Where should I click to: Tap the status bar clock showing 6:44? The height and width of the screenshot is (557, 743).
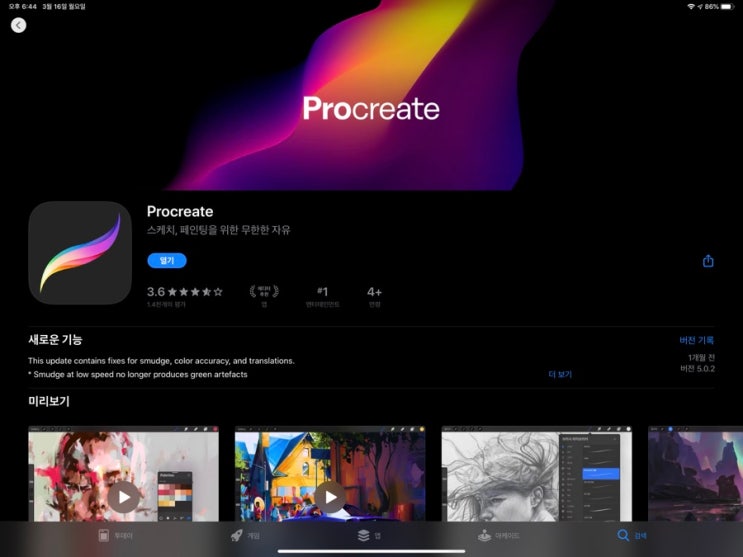tap(22, 7)
